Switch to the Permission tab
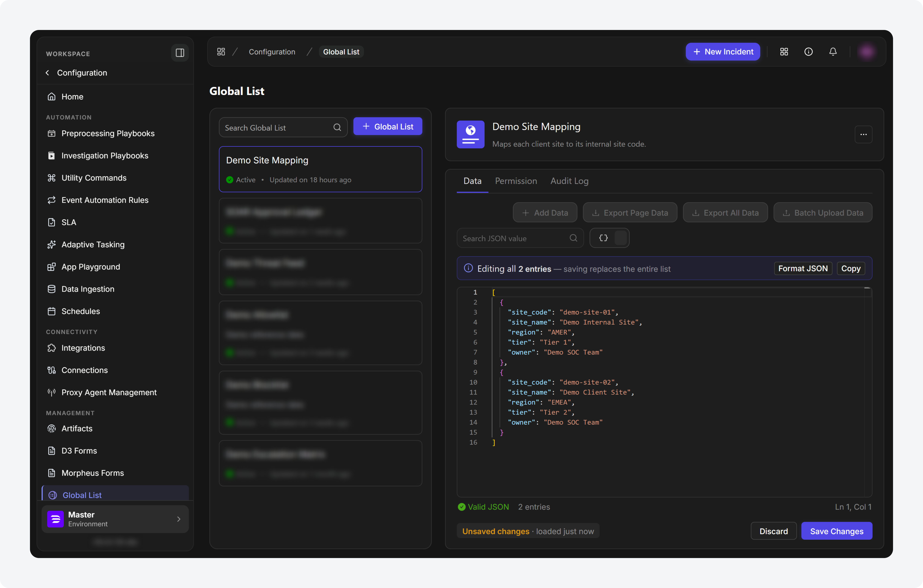This screenshot has width=923, height=588. (516, 181)
